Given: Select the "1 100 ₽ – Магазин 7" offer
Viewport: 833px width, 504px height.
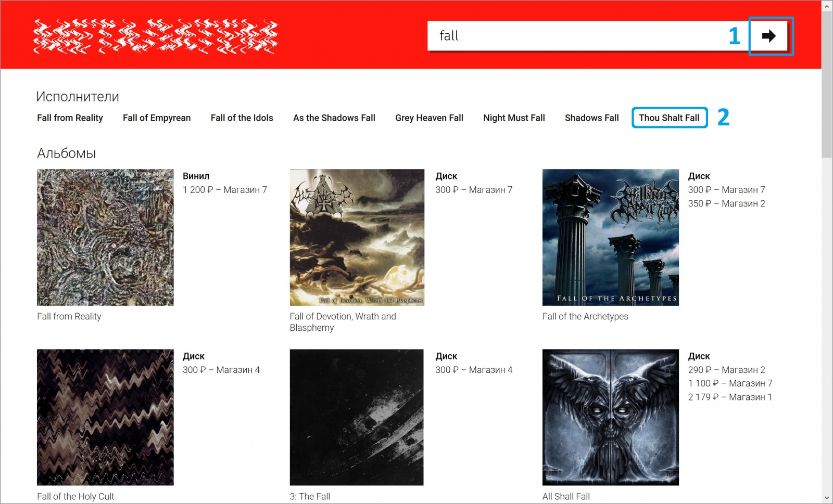Looking at the screenshot, I should [730, 383].
